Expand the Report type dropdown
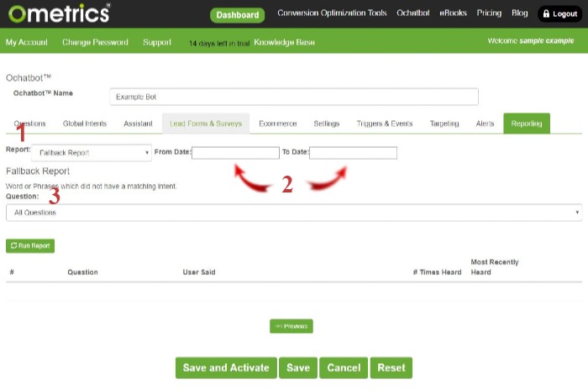588x390 pixels. coord(92,153)
